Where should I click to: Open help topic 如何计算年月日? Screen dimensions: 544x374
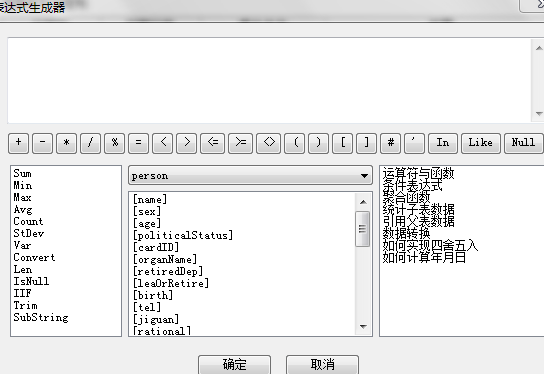point(424,257)
